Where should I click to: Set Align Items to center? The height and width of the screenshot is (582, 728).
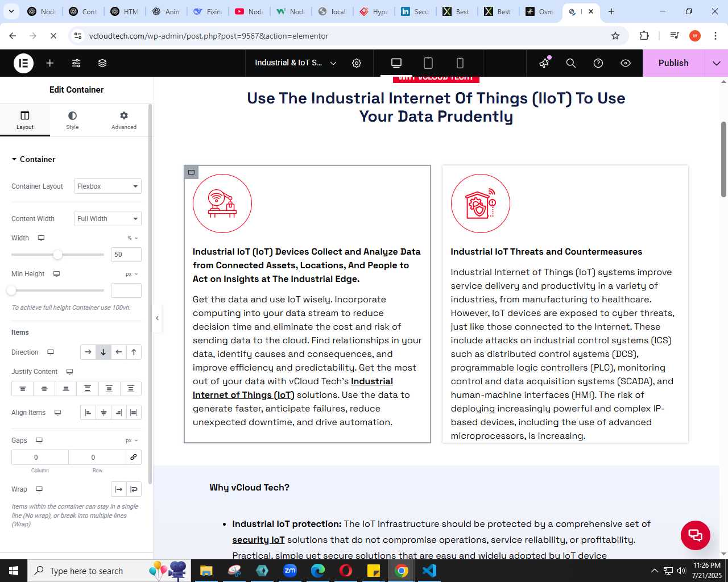[104, 413]
